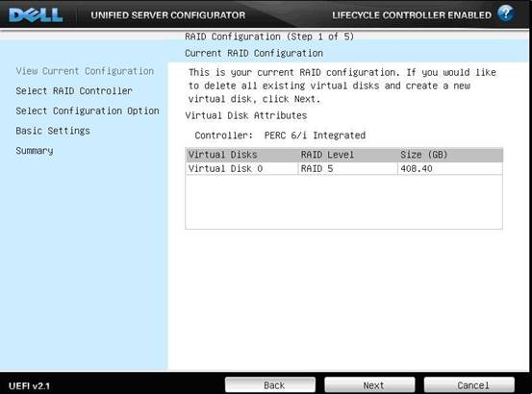Click the Back button
This screenshot has width=532, height=394.
point(270,385)
